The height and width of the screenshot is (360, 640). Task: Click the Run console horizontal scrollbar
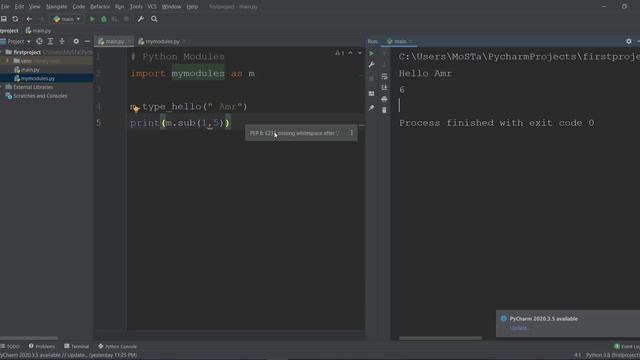[x=440, y=338]
